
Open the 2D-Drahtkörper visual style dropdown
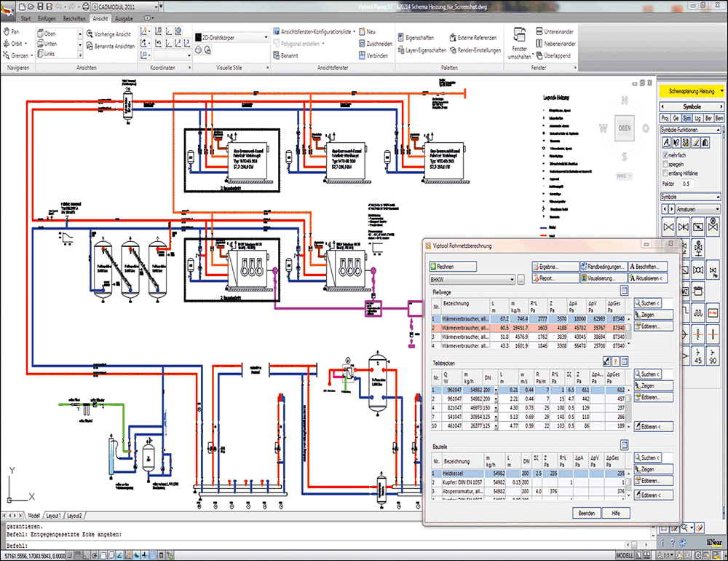coord(232,37)
